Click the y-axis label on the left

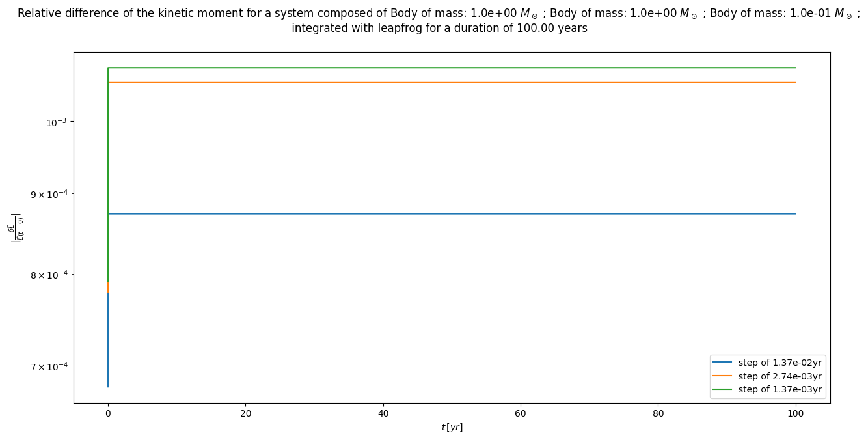coord(15,227)
